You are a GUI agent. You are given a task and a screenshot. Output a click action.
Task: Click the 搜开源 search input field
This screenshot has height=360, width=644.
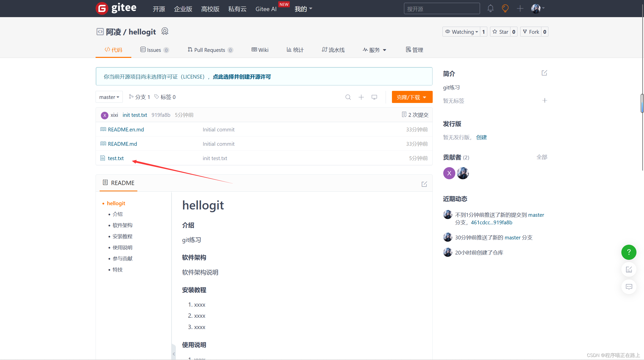coord(441,9)
